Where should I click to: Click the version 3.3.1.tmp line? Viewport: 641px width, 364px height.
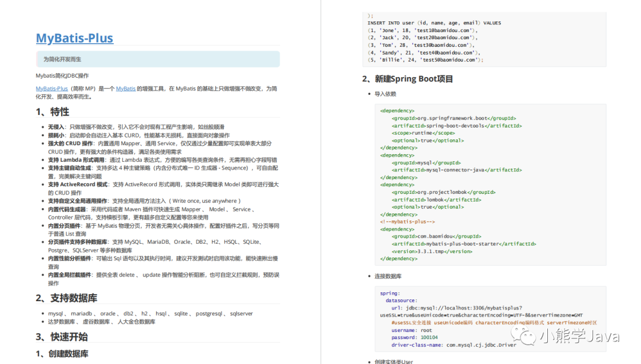(x=431, y=251)
